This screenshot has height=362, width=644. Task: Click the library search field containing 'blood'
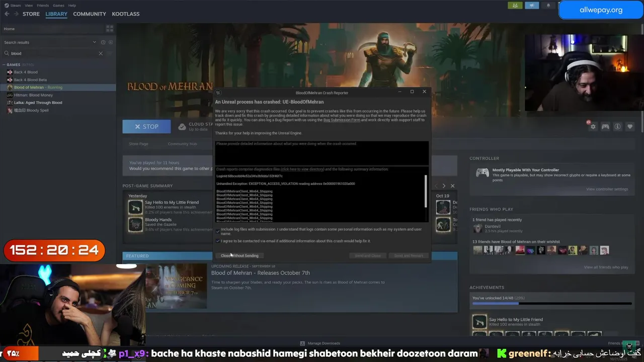click(x=53, y=53)
